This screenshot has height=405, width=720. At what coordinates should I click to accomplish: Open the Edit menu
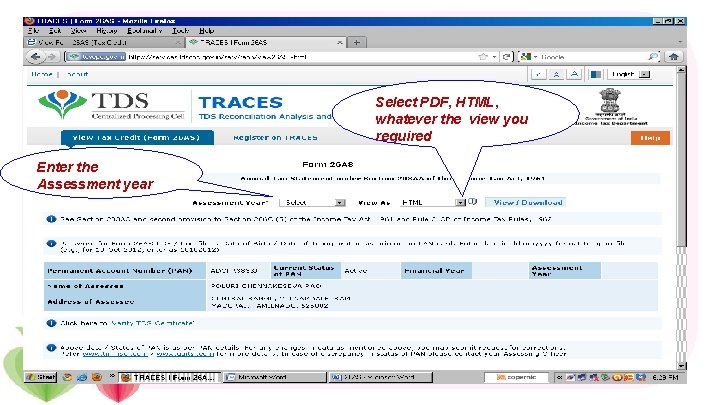[x=55, y=30]
